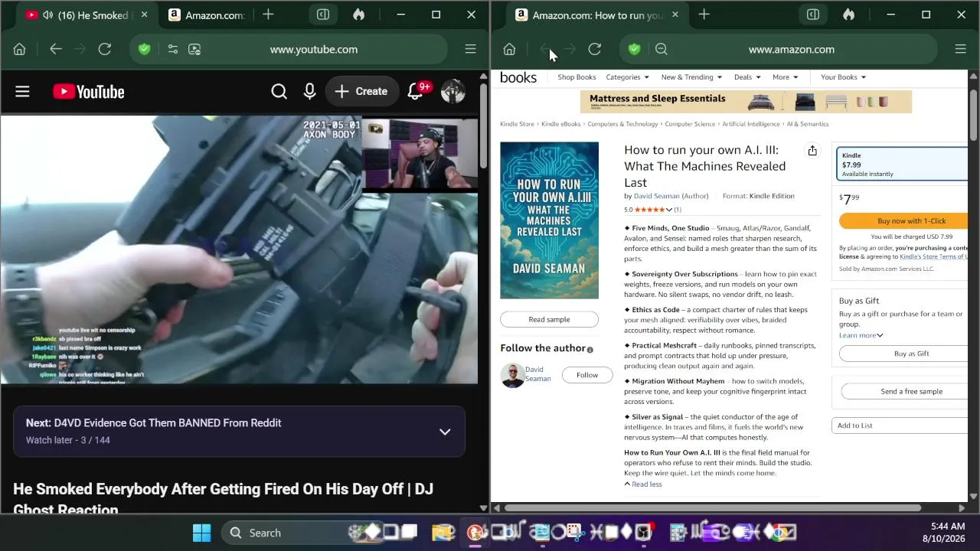The height and width of the screenshot is (551, 980).
Task: Click shield icon in YouTube address bar
Action: click(x=144, y=49)
